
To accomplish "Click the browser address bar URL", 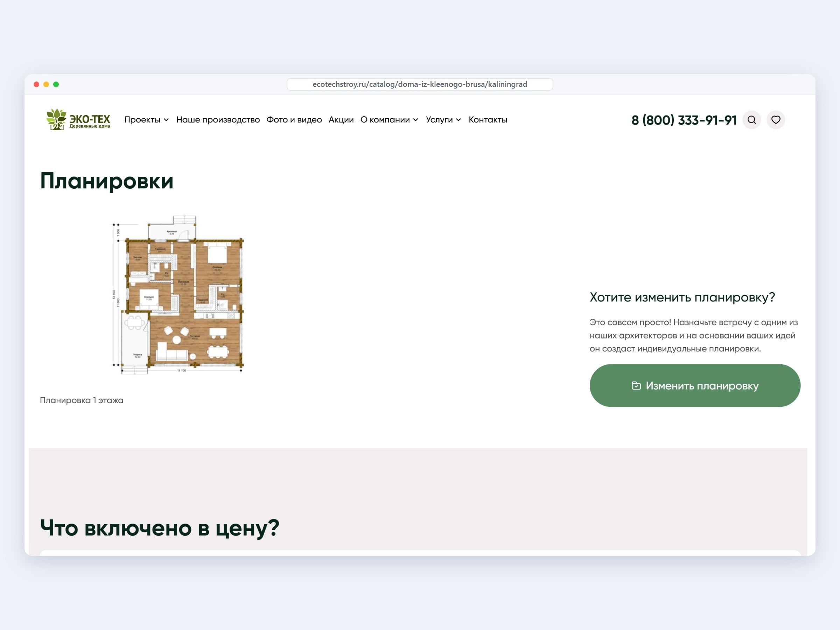I will coord(420,84).
